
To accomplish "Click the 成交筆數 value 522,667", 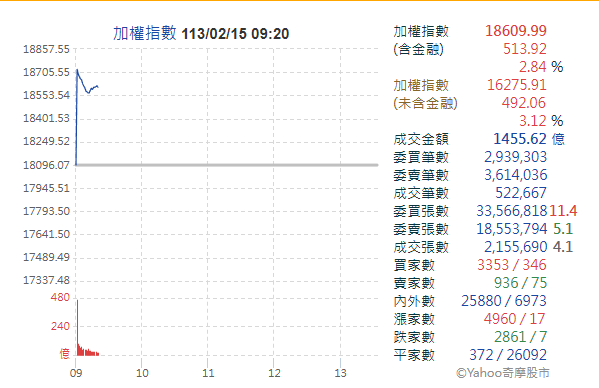I will (x=521, y=193).
